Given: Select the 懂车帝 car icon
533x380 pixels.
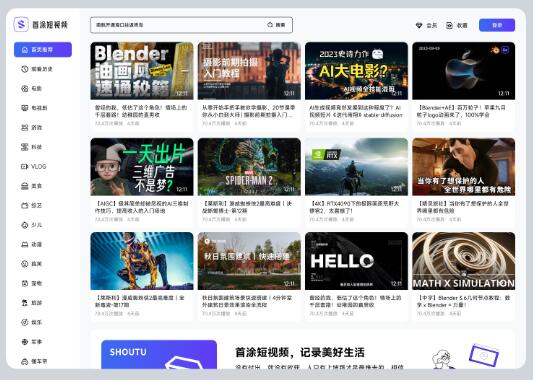Looking at the screenshot, I should click(x=24, y=361).
